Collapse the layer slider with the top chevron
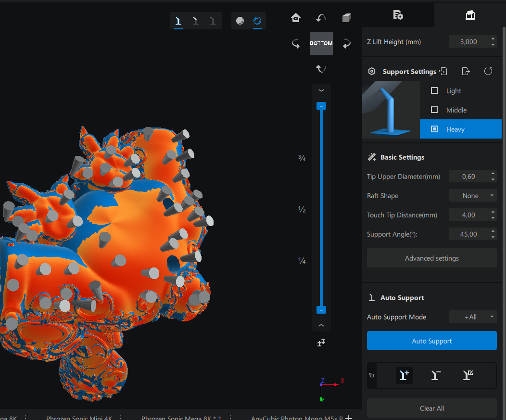This screenshot has width=506, height=420. tap(321, 90)
